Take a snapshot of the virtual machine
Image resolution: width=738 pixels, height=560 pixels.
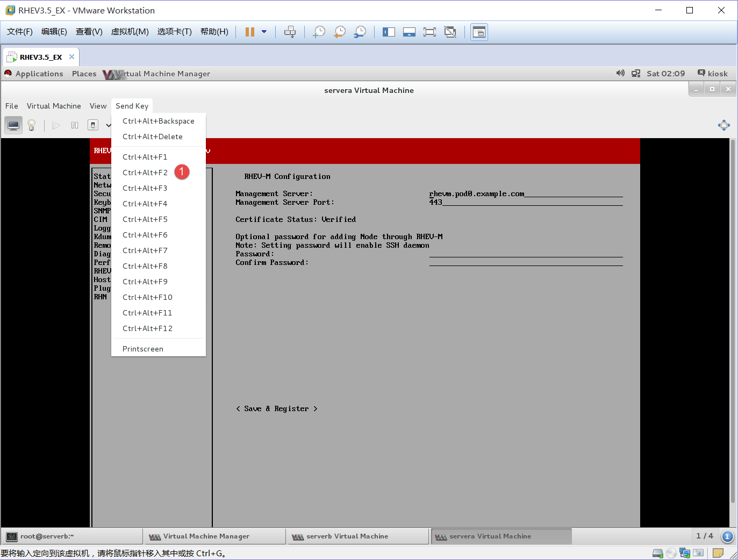[319, 32]
